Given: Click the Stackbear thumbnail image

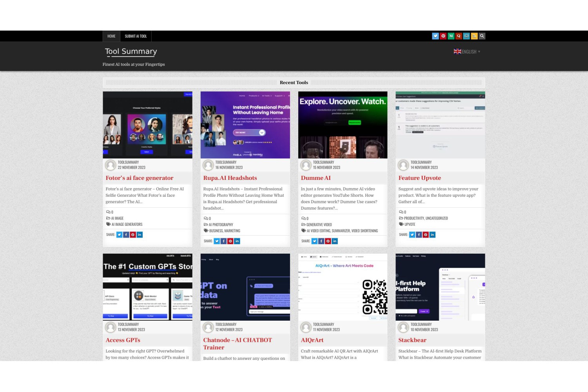Looking at the screenshot, I should click(x=440, y=287).
